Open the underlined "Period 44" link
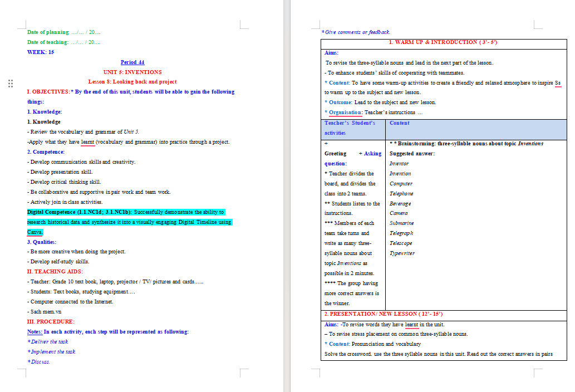Viewport: 575px width, 392px height. pyautogui.click(x=132, y=62)
